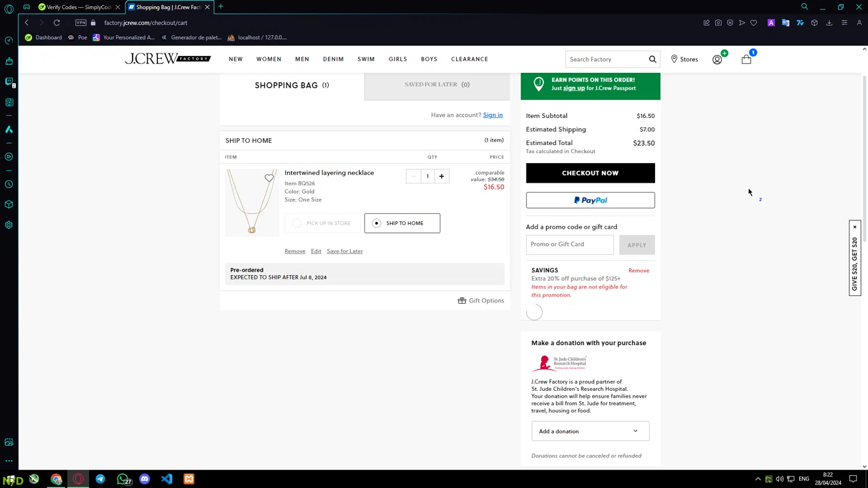Open Extensions cube icon in sidebar
The image size is (868, 488).
[9, 205]
